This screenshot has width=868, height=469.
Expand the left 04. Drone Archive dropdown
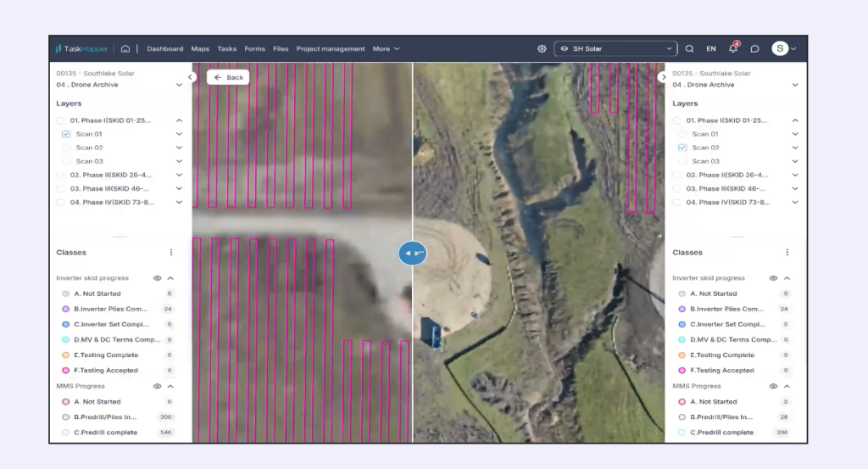click(x=179, y=85)
